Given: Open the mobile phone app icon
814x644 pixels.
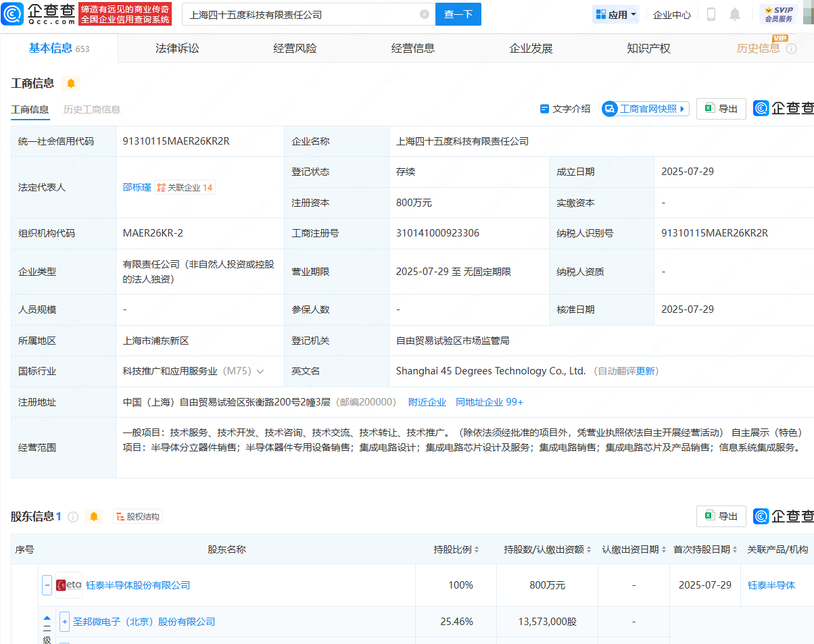Looking at the screenshot, I should (x=711, y=14).
